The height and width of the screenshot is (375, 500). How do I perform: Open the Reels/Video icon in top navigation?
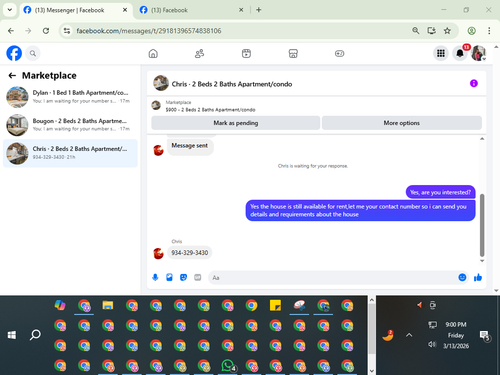tap(246, 53)
